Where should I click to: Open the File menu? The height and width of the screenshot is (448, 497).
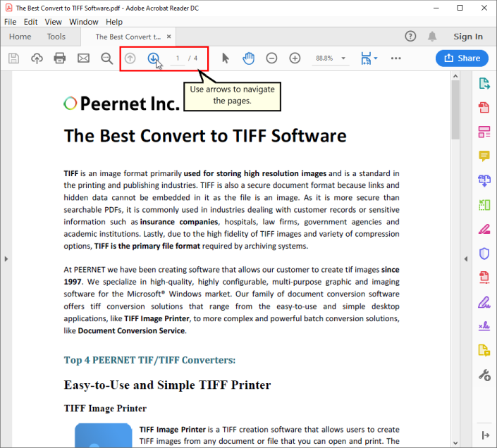click(10, 22)
